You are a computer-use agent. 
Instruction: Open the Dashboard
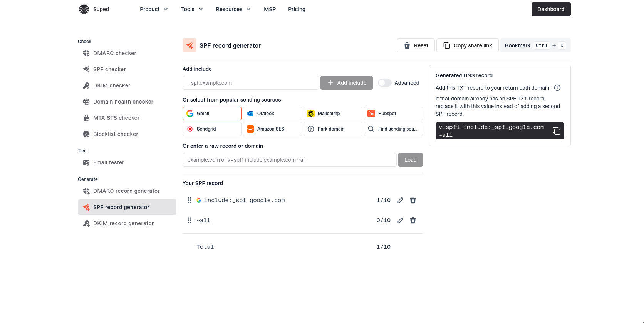(x=551, y=9)
